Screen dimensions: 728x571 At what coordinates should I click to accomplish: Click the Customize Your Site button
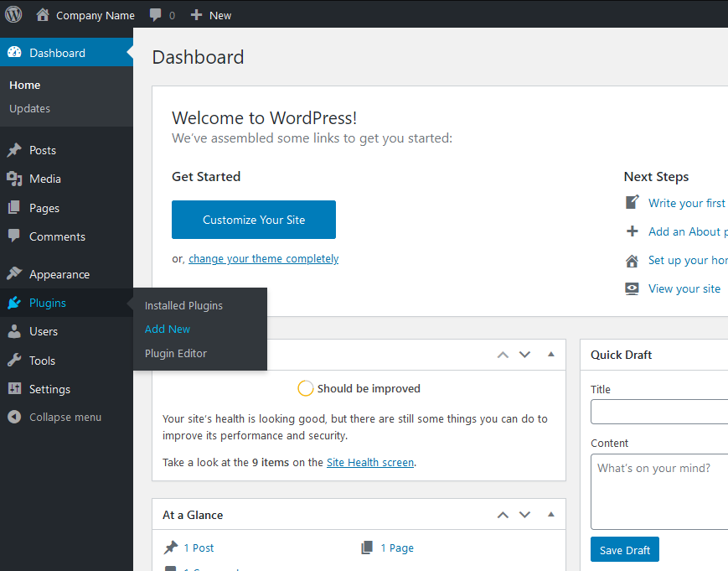(254, 220)
